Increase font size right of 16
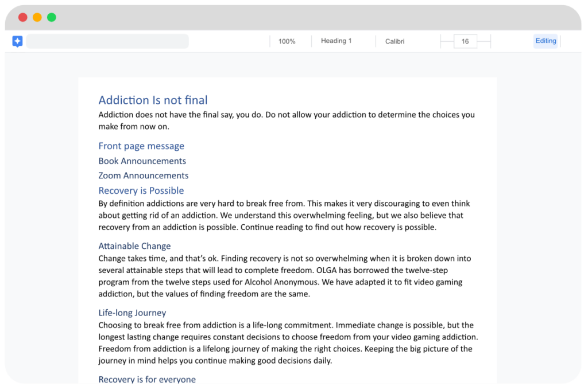The image size is (588, 390). [x=483, y=41]
